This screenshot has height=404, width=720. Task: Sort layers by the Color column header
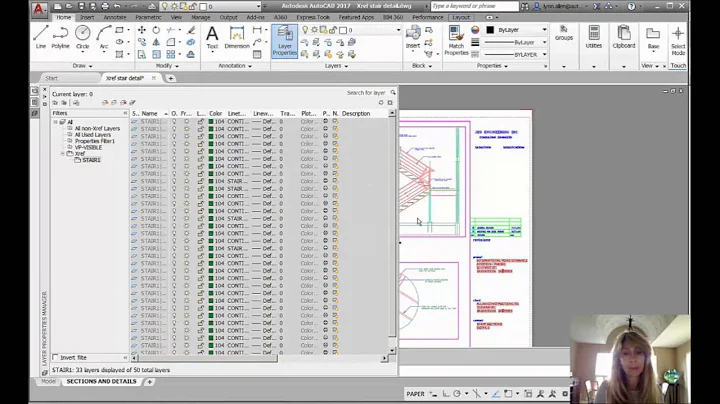point(216,113)
